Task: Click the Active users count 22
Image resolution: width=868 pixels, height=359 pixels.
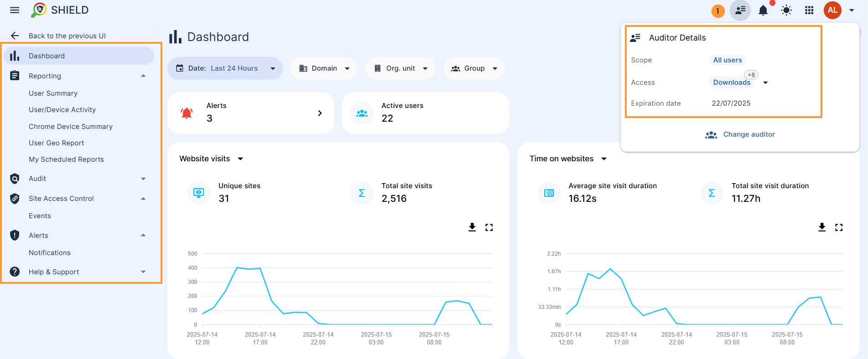Action: (x=387, y=118)
